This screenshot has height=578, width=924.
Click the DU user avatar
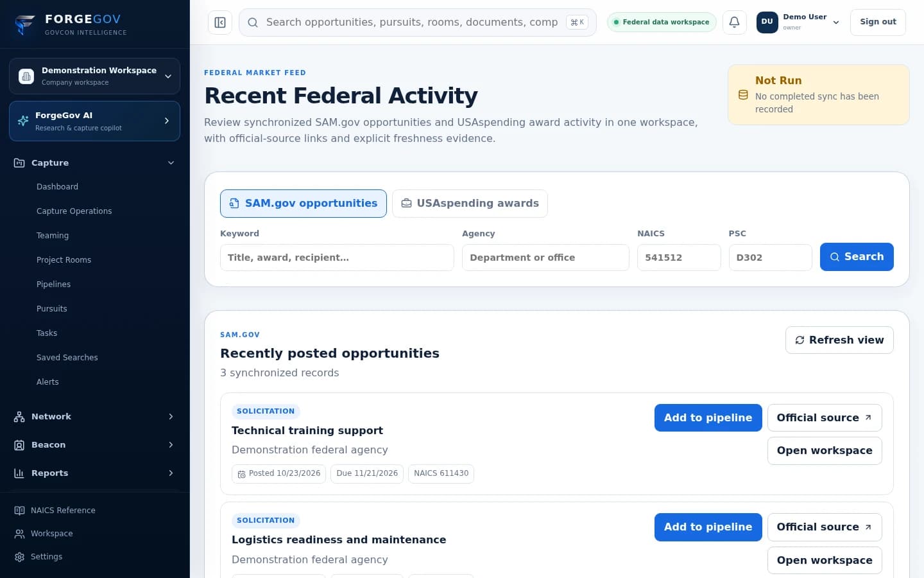[767, 22]
